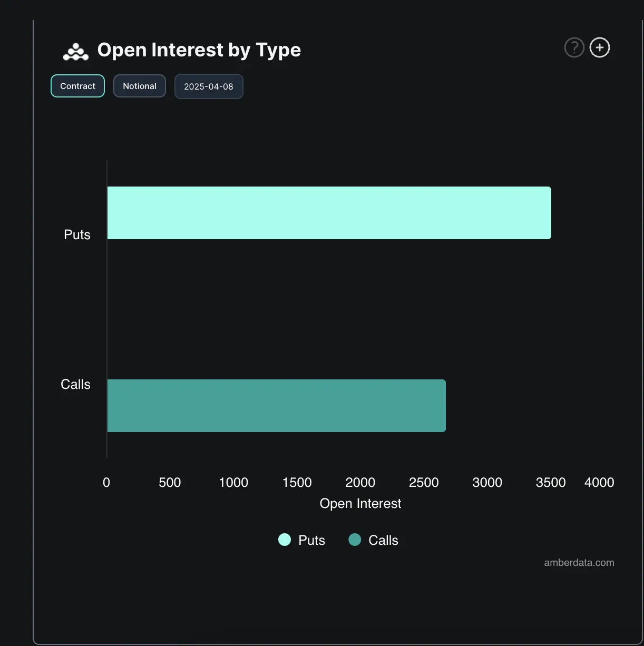
Task: Click the chart logo beside the title
Action: pos(75,50)
